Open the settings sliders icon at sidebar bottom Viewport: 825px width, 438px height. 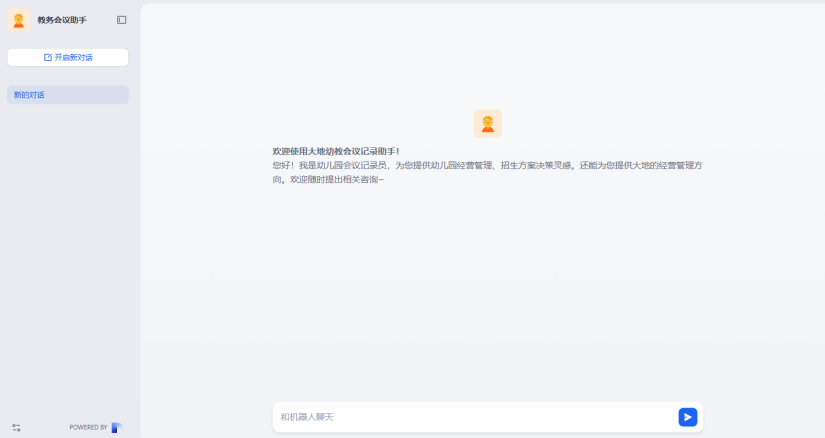coord(16,427)
